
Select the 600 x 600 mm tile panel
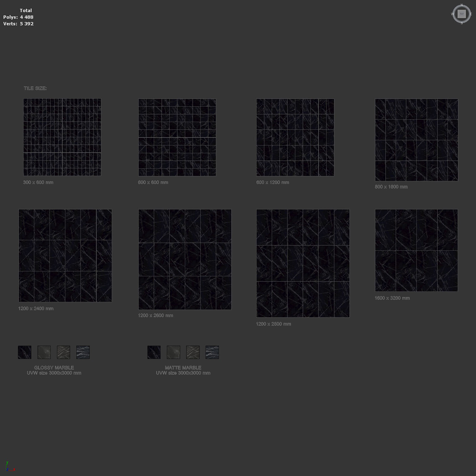pos(177,138)
